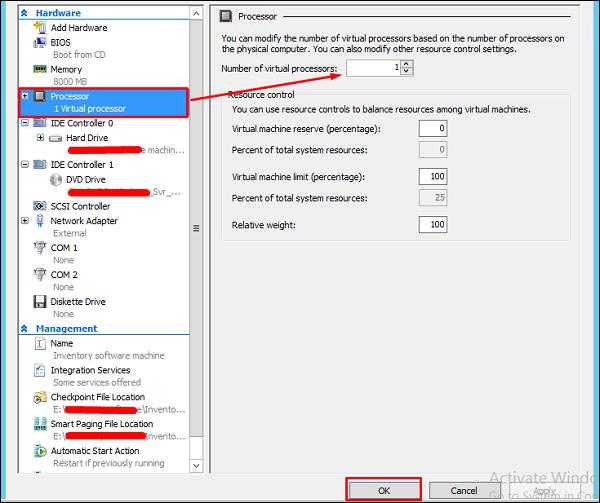Click the Checkpoint File Location icon
600x503 pixels.
40,397
